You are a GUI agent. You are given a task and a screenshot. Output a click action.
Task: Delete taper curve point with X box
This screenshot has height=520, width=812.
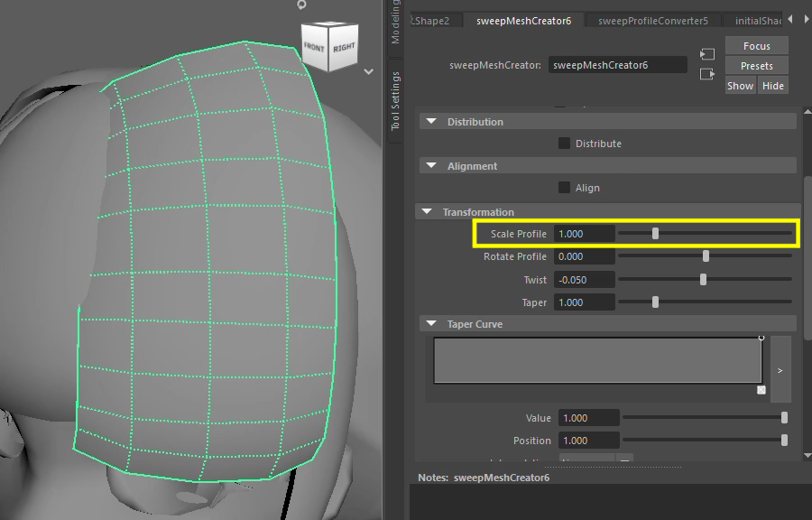[761, 390]
